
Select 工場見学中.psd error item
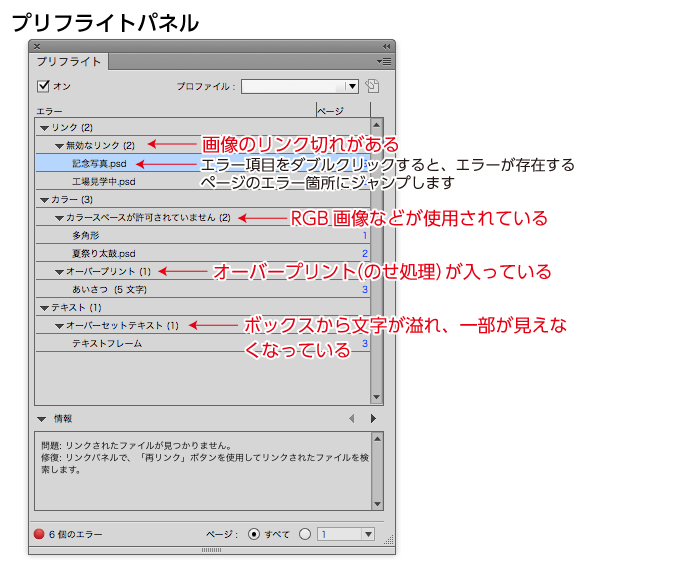pos(103,182)
